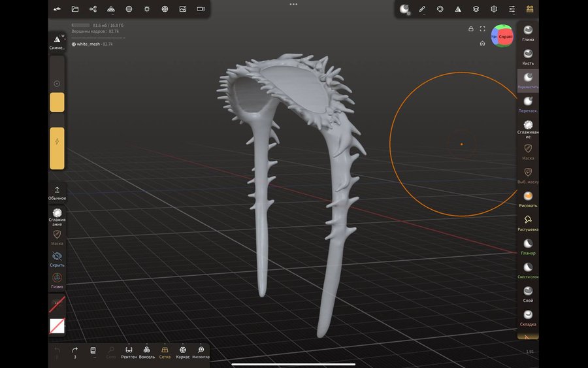
Task: Open the camera settings icon
Action: (201, 9)
